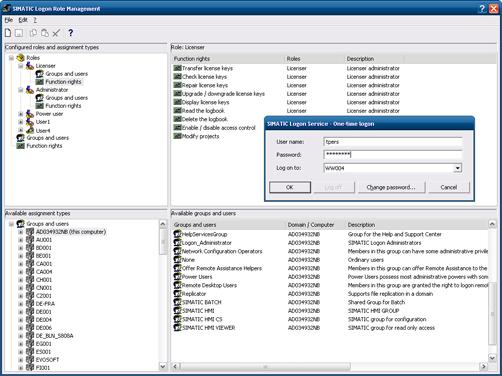The width and height of the screenshot is (502, 376).
Task: Click the Change password button
Action: tap(391, 187)
